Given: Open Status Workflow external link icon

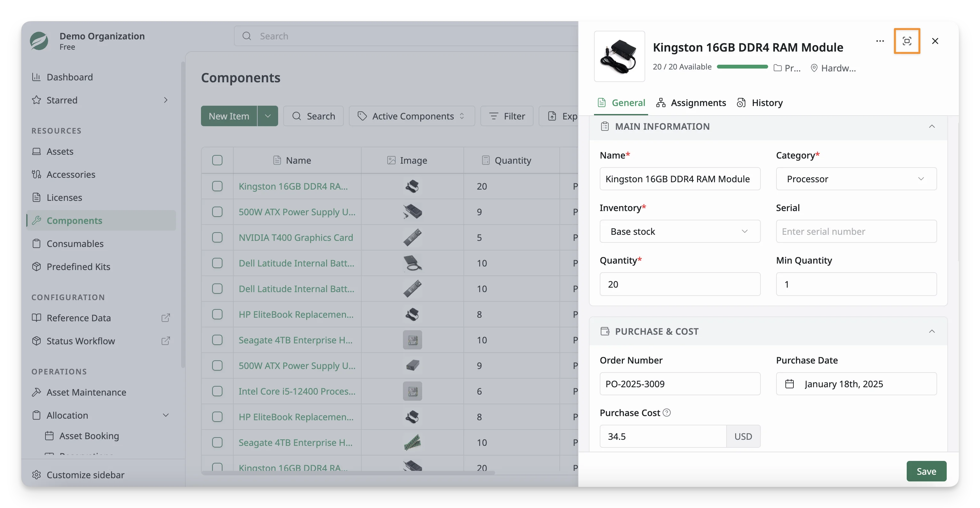Looking at the screenshot, I should click(x=165, y=341).
